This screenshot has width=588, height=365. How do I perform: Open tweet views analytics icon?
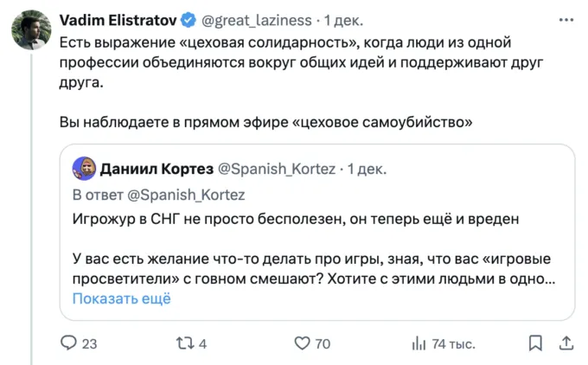pos(419,343)
